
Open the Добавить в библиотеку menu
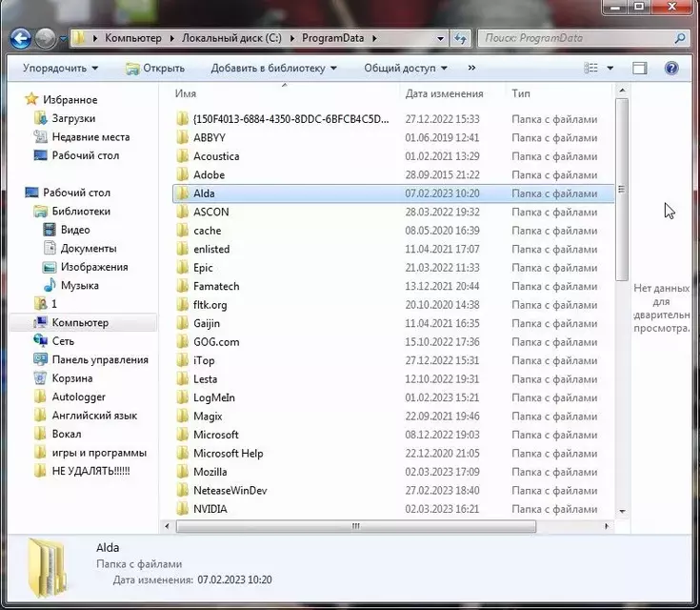pyautogui.click(x=273, y=69)
